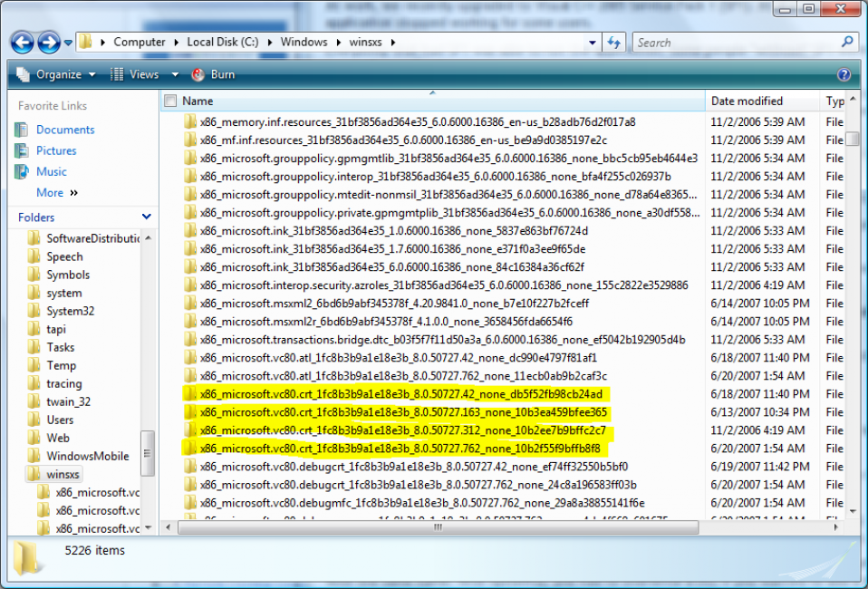Click the Burn toolbar button
868x589 pixels.
[x=213, y=74]
